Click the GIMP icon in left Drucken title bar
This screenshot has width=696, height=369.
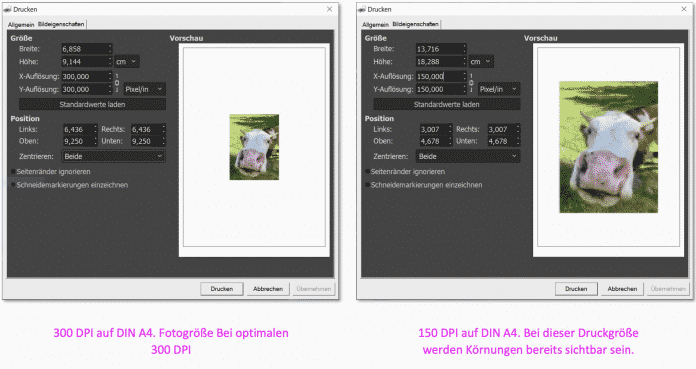coord(7,9)
